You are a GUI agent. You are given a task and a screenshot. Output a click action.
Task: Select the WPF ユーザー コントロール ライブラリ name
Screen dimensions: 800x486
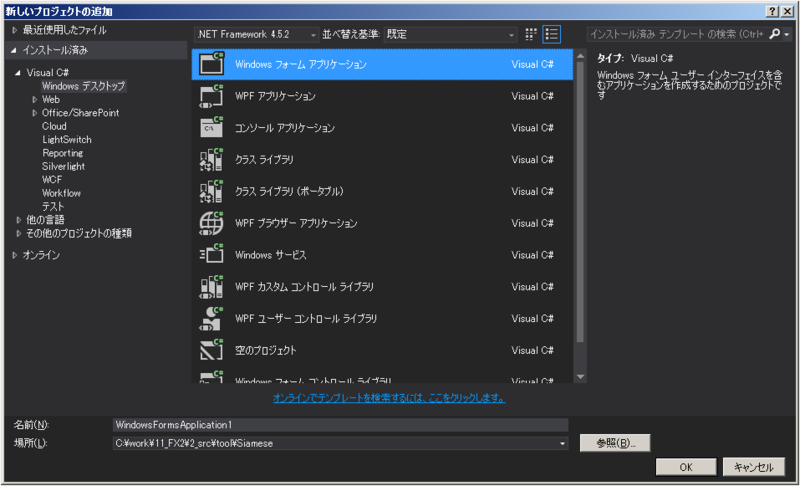(x=306, y=318)
